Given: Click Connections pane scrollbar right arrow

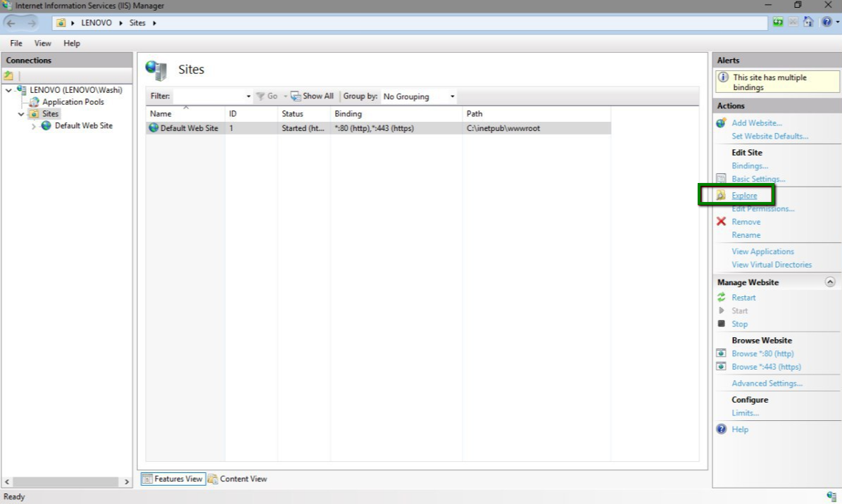Looking at the screenshot, I should pos(127,482).
